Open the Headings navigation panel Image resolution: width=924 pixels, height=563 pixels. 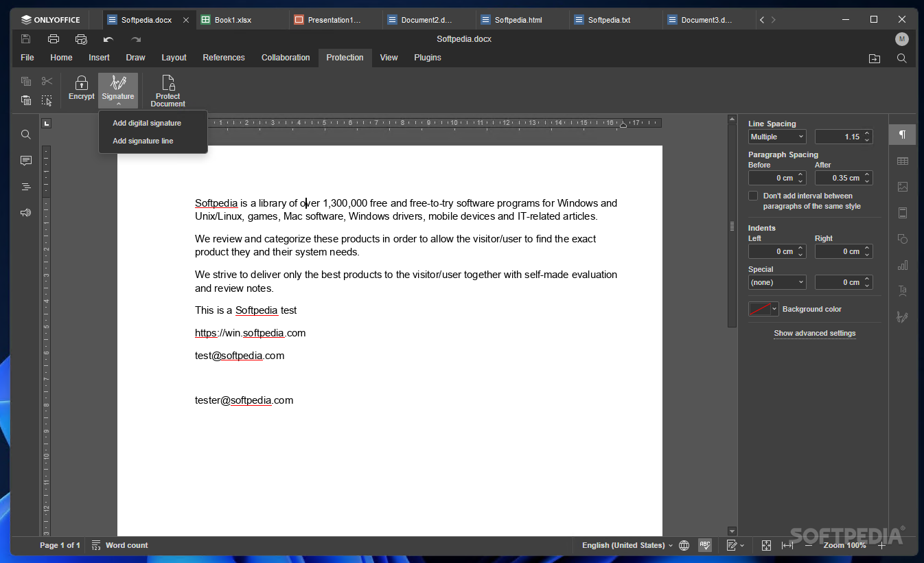(26, 187)
